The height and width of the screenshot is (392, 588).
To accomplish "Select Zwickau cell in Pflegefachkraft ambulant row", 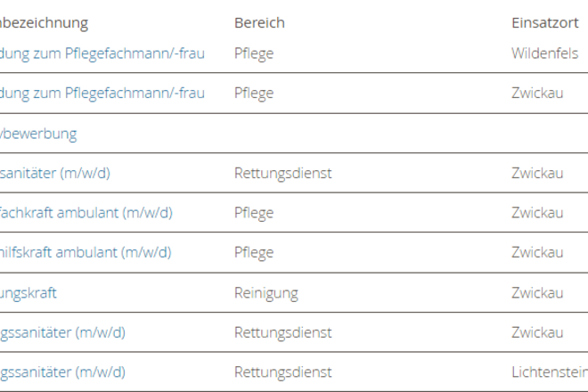I will (x=537, y=213).
